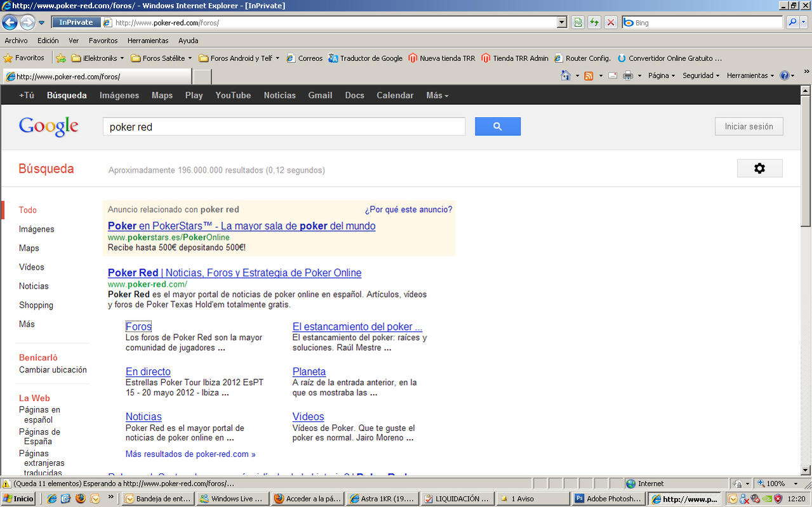This screenshot has width=812, height=507.
Task: Click the Bing magnifier search icon
Action: (792, 22)
